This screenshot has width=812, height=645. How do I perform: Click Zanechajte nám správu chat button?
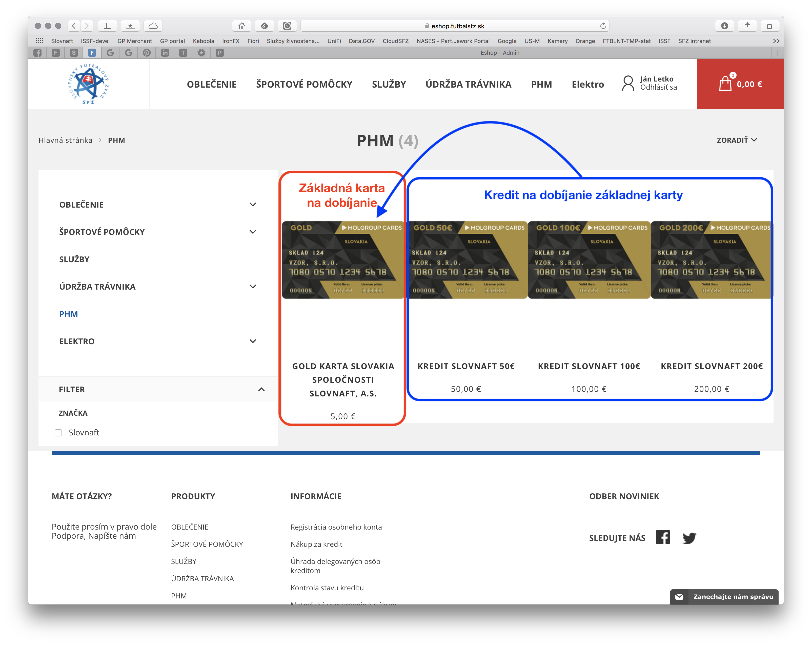pyautogui.click(x=724, y=596)
